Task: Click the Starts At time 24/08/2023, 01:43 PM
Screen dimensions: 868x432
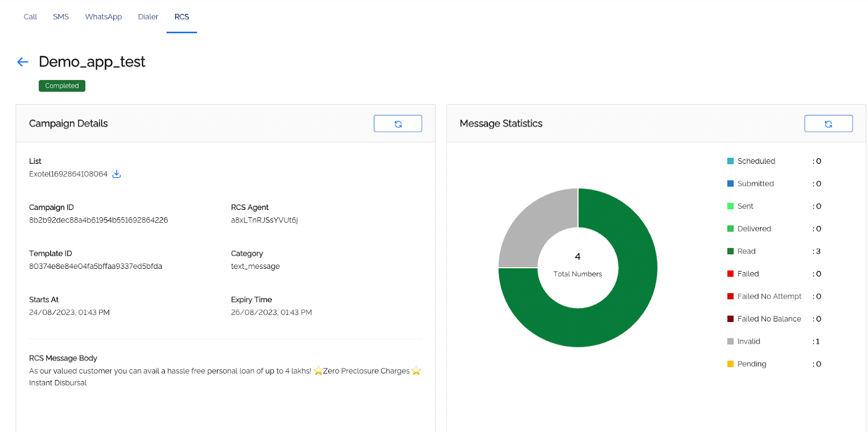Action: point(69,312)
